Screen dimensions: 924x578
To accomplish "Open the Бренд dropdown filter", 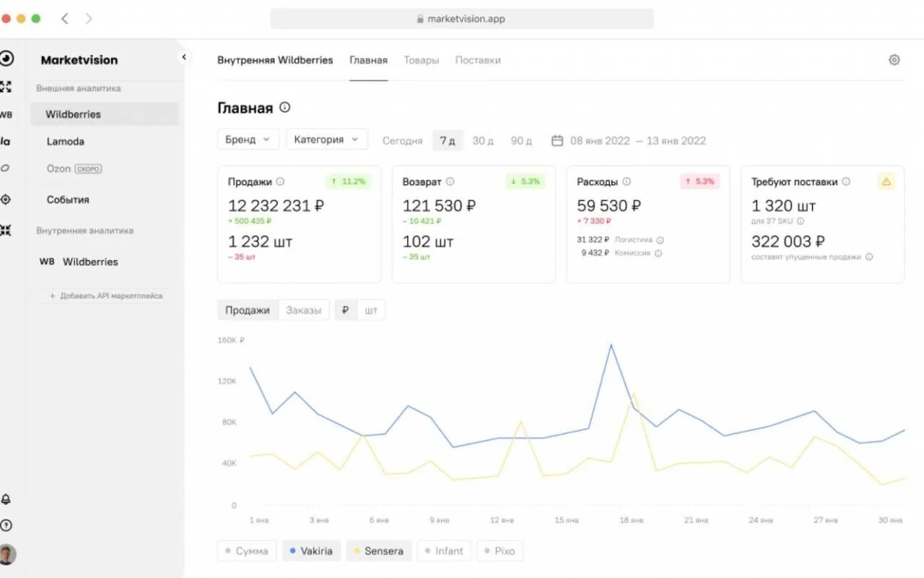I will pos(248,139).
